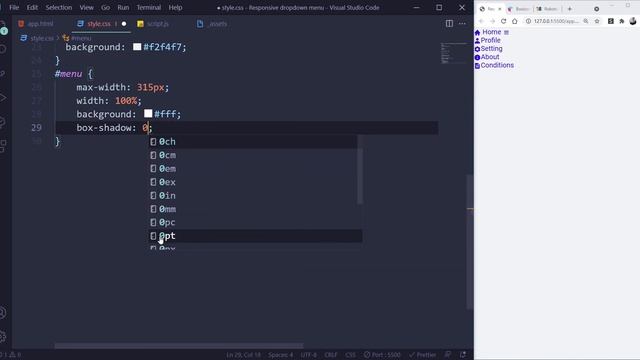Open Extensions view in activity bar

(x=3, y=145)
